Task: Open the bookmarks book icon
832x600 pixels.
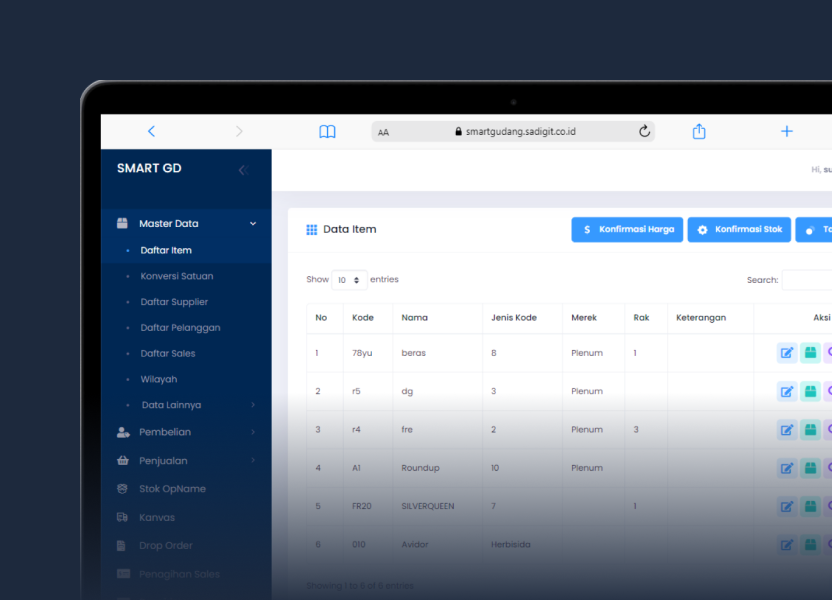Action: click(327, 132)
